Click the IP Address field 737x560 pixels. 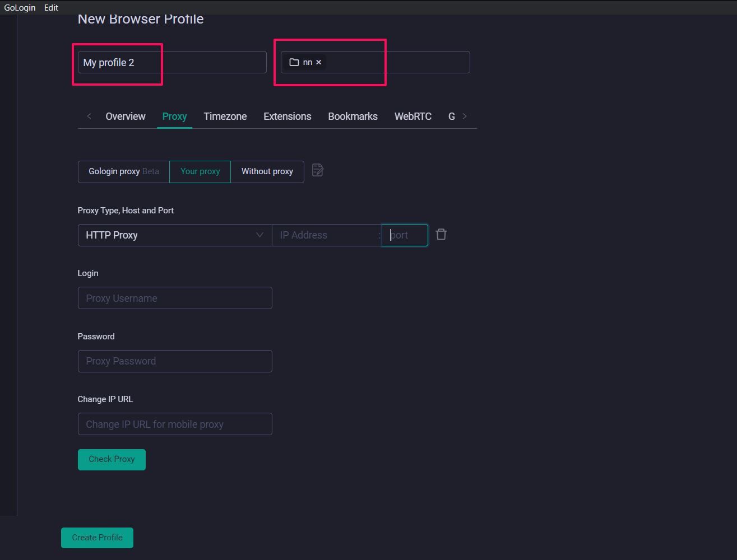pos(326,235)
